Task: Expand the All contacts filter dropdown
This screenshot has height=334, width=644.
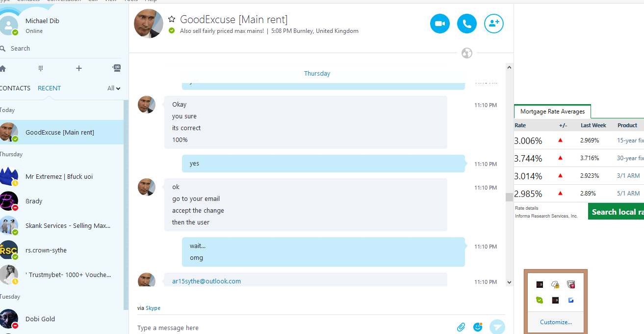Action: click(x=114, y=88)
